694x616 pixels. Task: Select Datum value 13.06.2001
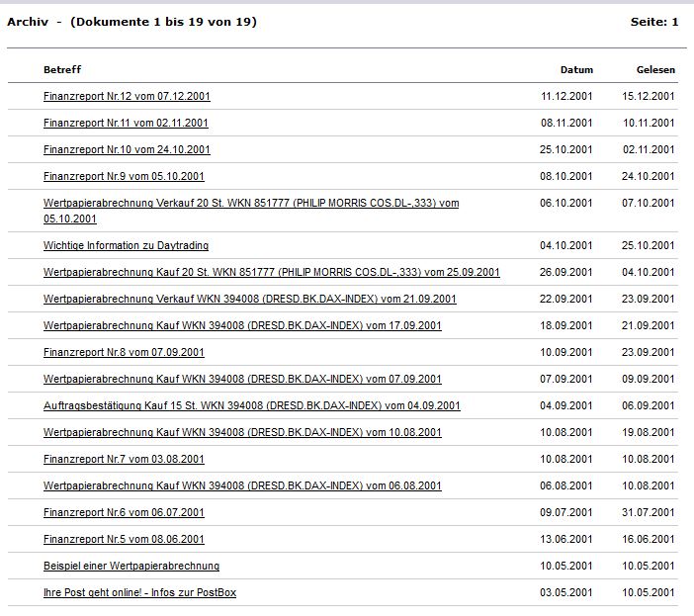(566, 539)
